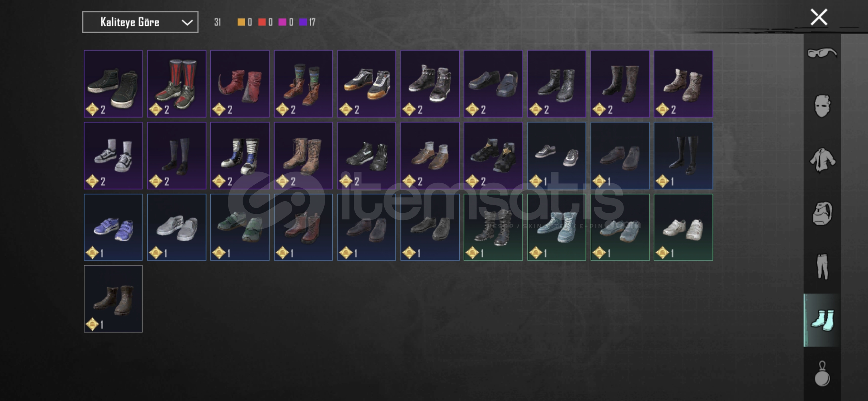This screenshot has height=401, width=868.
Task: Select the white sneakers on green card
Action: [x=683, y=227]
